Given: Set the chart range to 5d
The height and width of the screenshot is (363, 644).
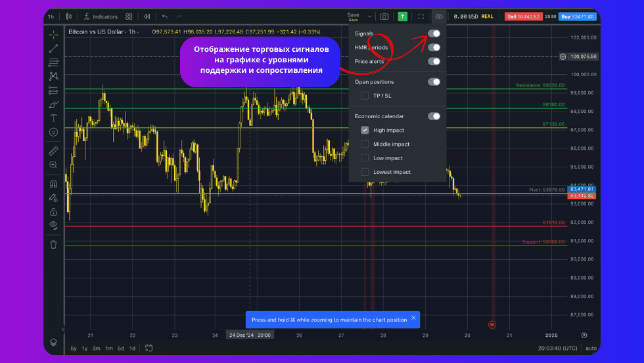Looking at the screenshot, I should pos(121,349).
